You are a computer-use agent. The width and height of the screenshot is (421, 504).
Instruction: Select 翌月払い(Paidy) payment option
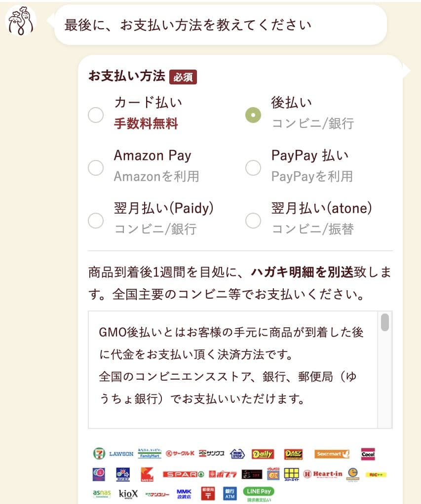pyautogui.click(x=96, y=220)
